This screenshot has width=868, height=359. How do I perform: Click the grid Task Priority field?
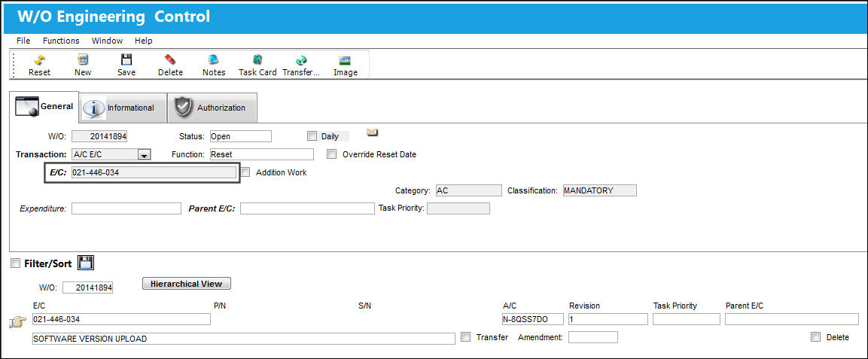click(x=687, y=319)
